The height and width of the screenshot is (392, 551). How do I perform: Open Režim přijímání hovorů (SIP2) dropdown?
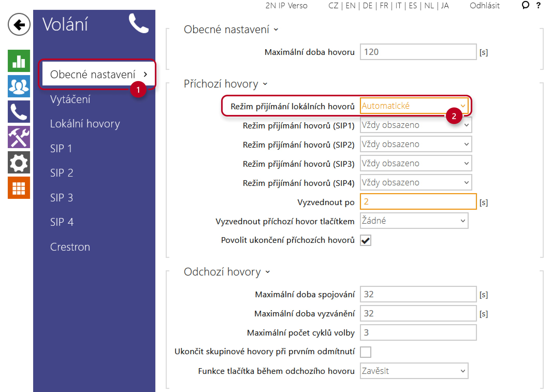click(x=416, y=144)
